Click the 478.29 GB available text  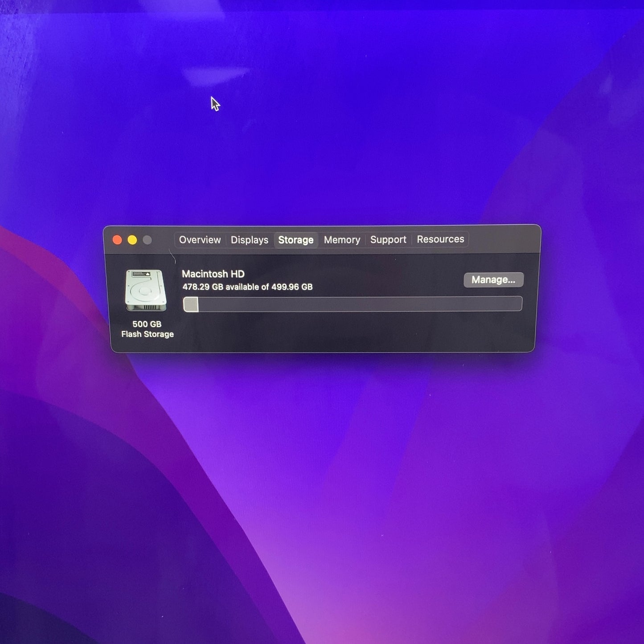247,287
